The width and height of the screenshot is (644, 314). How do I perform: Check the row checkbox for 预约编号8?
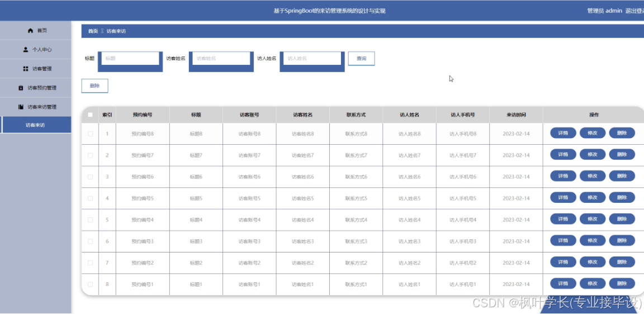[91, 134]
